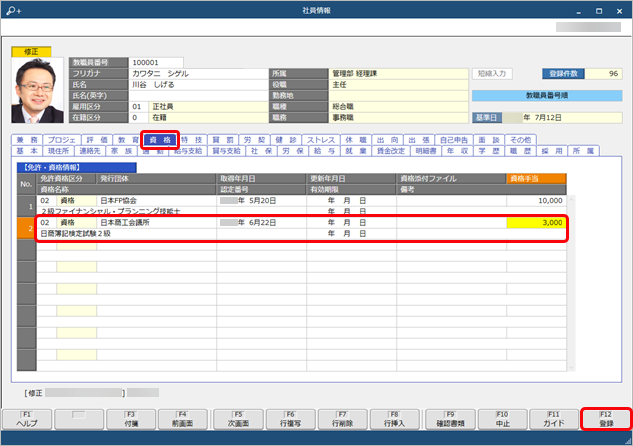This screenshot has height=446, width=633.
Task: Go to previous screen with F4 前画面
Action: coord(182,419)
